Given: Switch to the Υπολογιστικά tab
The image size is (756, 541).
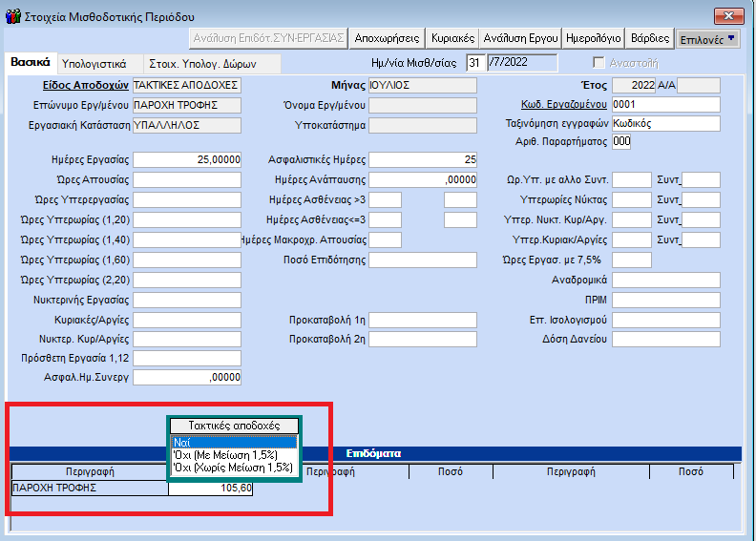Looking at the screenshot, I should 94,64.
